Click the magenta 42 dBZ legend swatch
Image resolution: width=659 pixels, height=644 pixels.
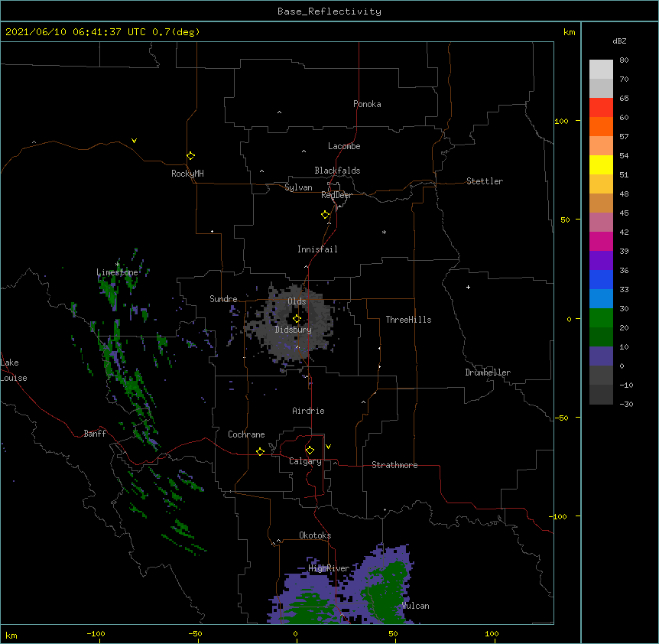pos(601,241)
